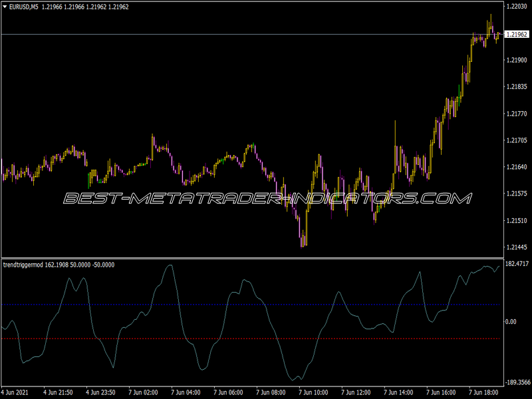Click the 4 Jun 21:50 time label
532x399 pixels.
58,392
